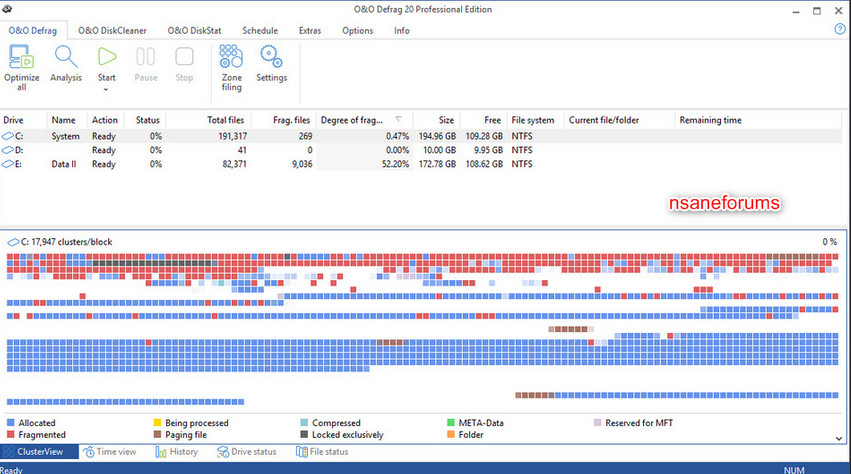Click the Allocated legend color swatch
Image resolution: width=851 pixels, height=474 pixels.
(x=10, y=422)
